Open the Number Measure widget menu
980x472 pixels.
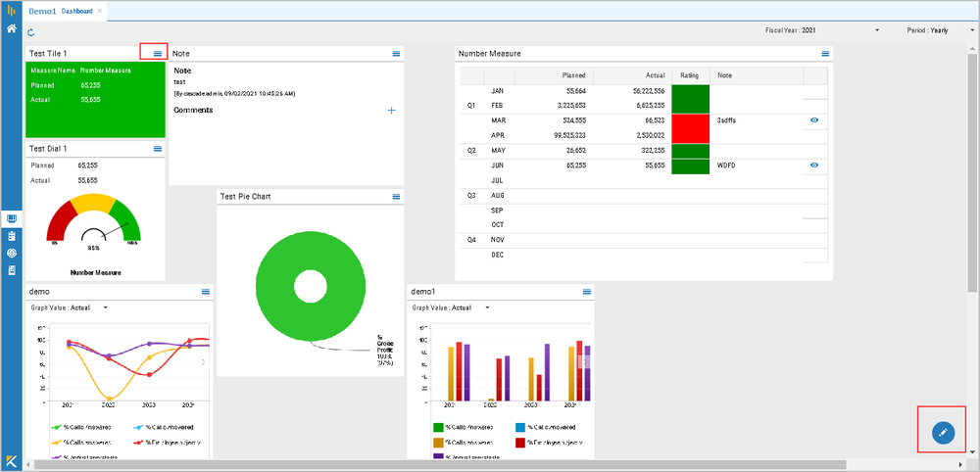[x=825, y=54]
